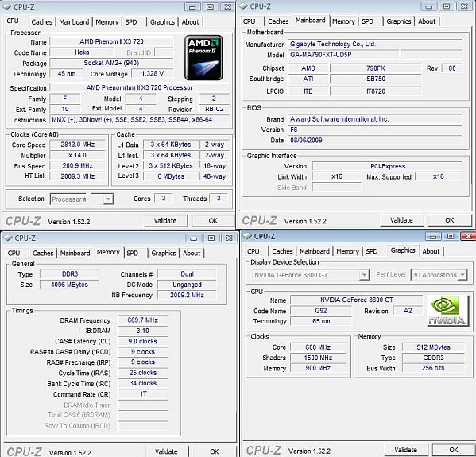
Task: Click Validate in the CPU window
Action: pos(165,221)
